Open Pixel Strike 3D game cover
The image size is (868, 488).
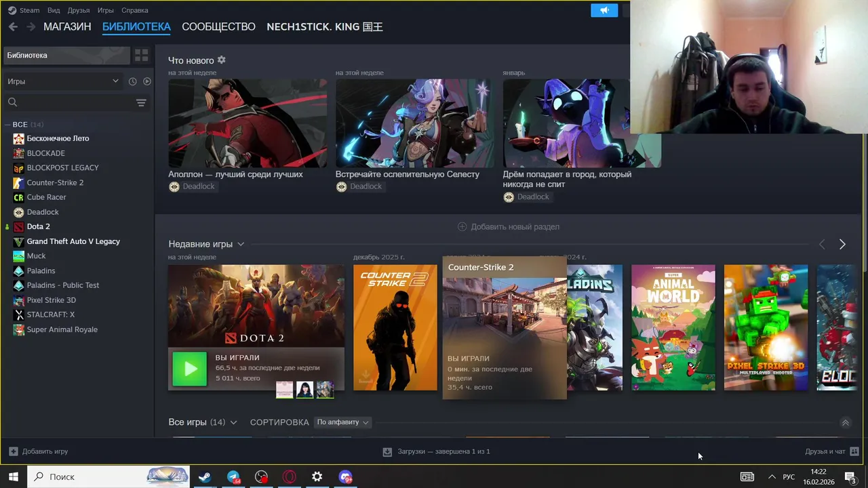pos(766,327)
